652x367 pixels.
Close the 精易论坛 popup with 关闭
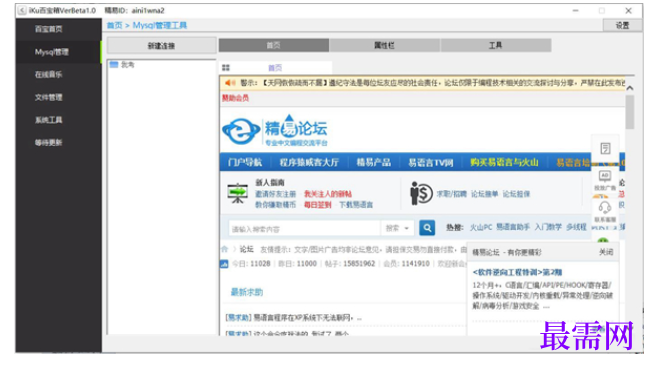point(606,252)
